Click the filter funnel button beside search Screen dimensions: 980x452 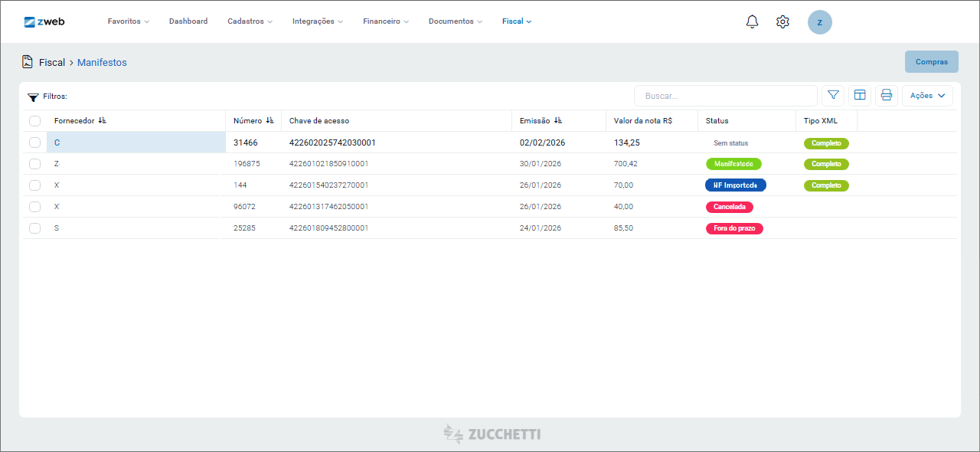point(833,96)
